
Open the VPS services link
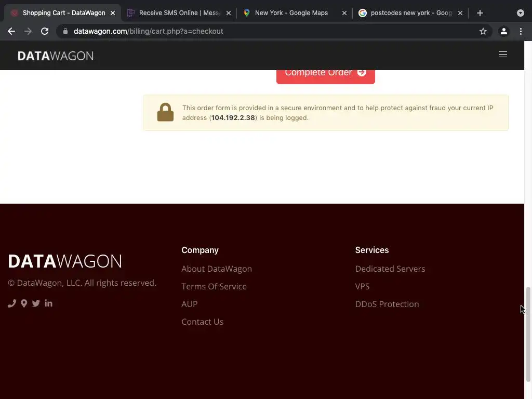(362, 286)
